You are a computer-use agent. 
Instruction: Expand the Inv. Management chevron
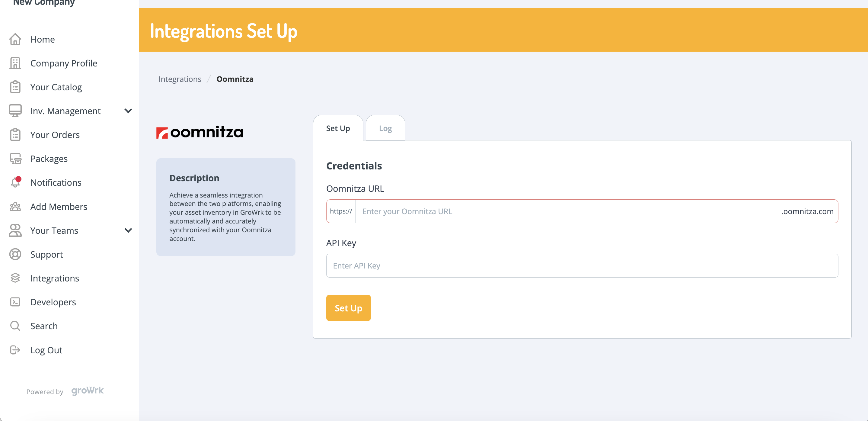click(128, 111)
